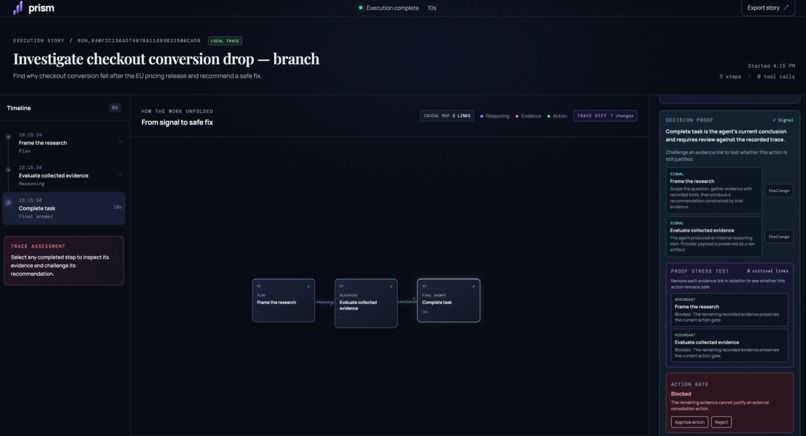Open the redundant Frame the research stress card

729,310
